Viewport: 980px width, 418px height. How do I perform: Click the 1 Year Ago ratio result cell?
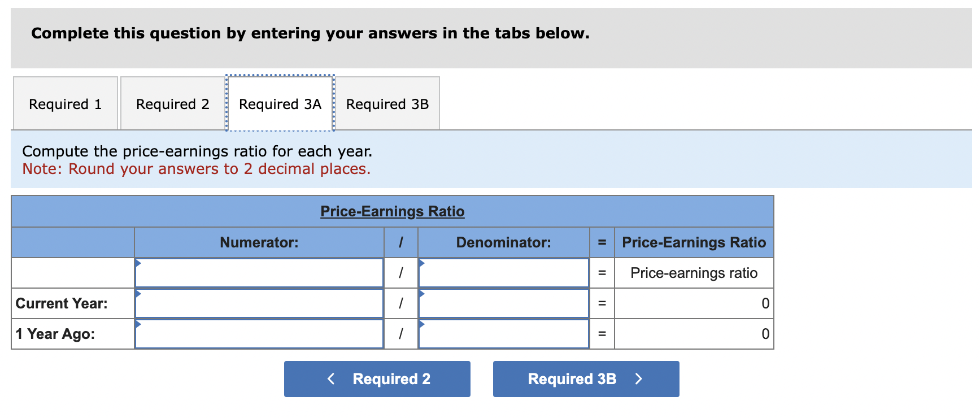(x=694, y=334)
